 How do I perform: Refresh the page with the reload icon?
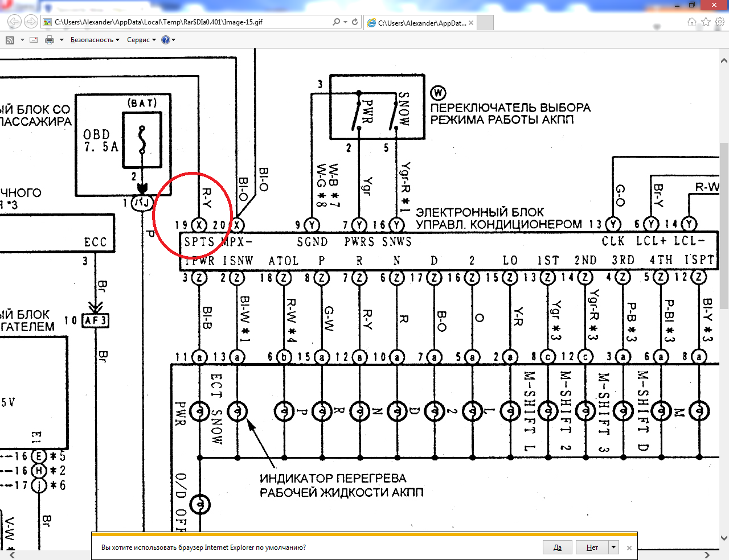click(x=355, y=22)
